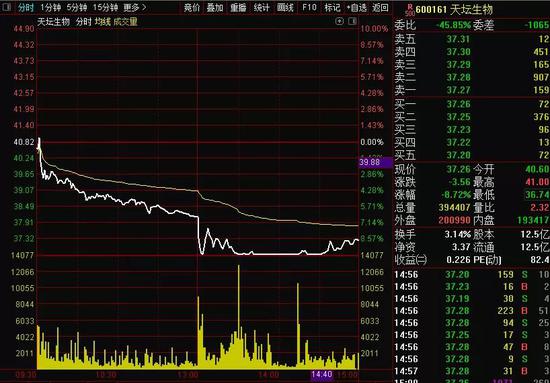Click the 最低 36.74 low price
The height and width of the screenshot is (383, 550).
[537, 195]
